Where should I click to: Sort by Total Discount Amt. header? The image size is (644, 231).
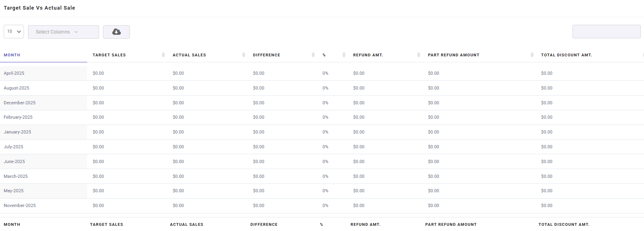click(x=566, y=55)
